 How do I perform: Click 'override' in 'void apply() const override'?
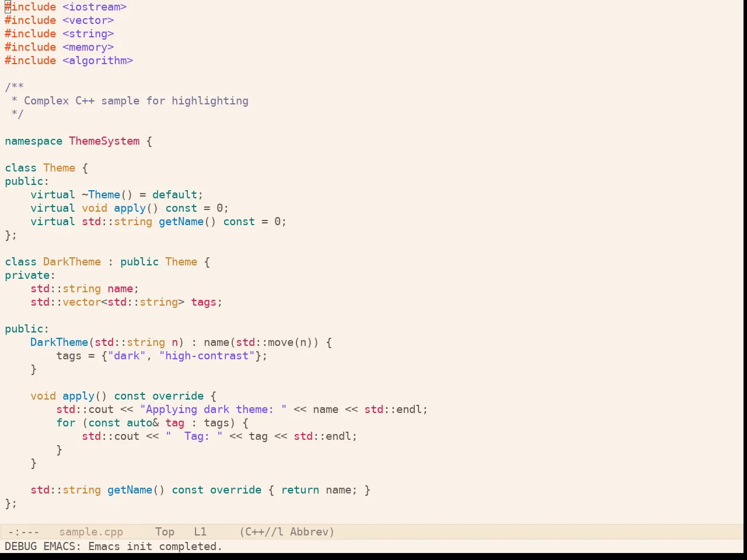click(x=178, y=396)
